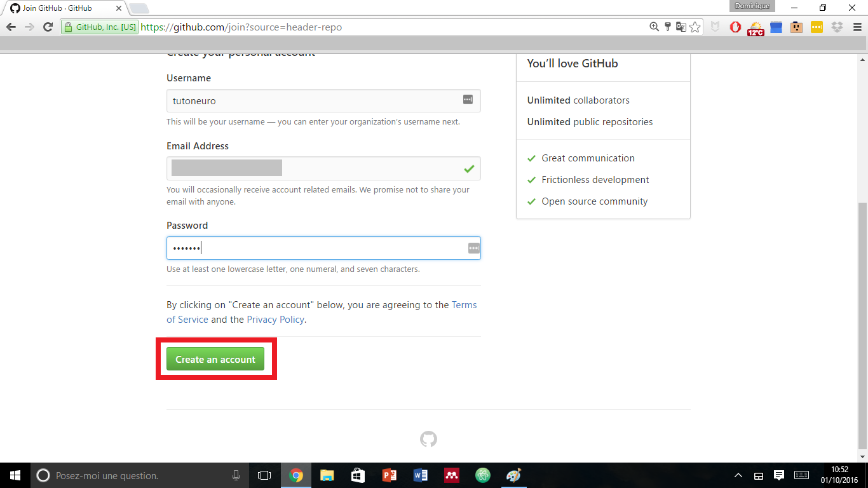The image size is (868, 488).
Task: Click the address bar URL
Action: 241,27
